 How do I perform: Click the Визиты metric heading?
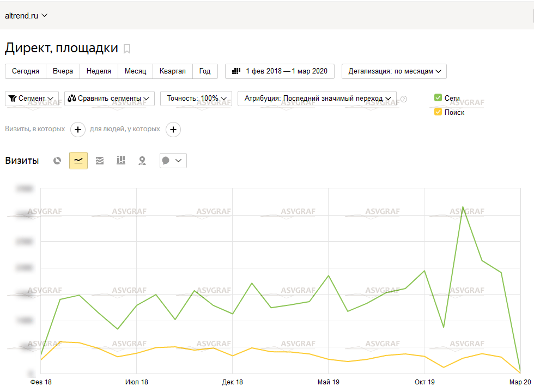click(x=22, y=161)
